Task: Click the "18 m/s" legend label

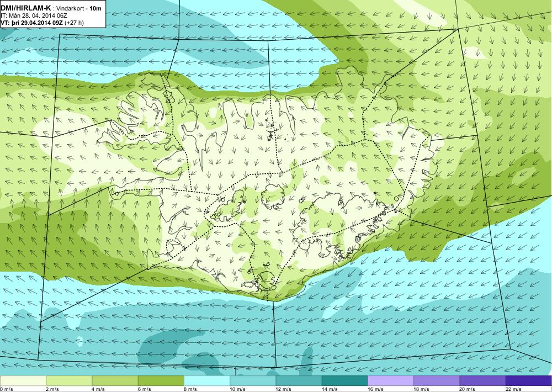Action: click(422, 389)
